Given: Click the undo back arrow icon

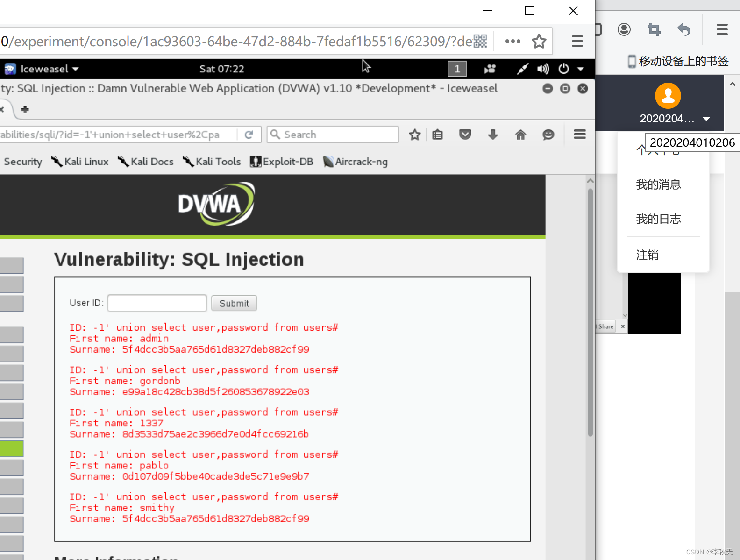Looking at the screenshot, I should click(x=683, y=30).
